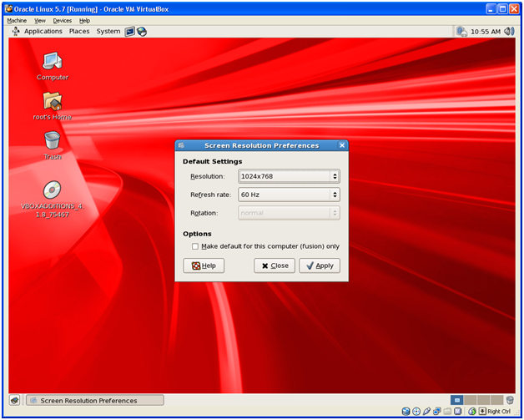Apply the screen resolution settings
Viewport: 524px width, 420px height.
(x=320, y=266)
